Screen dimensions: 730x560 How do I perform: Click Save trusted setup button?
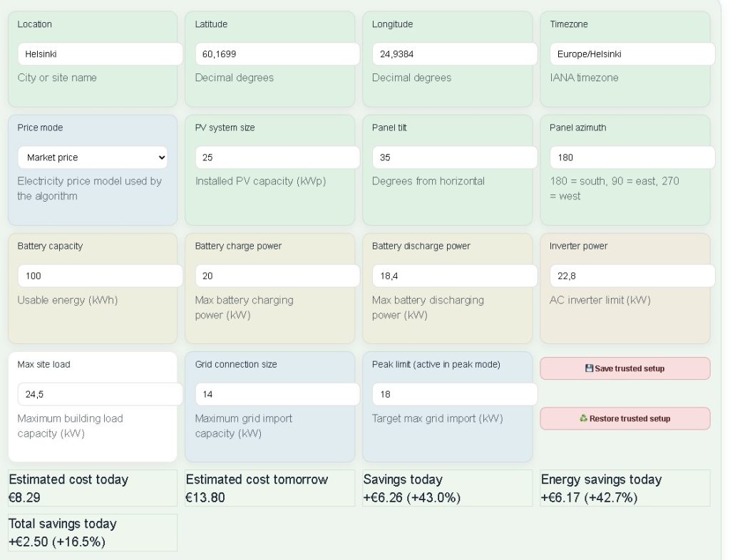[x=625, y=368]
